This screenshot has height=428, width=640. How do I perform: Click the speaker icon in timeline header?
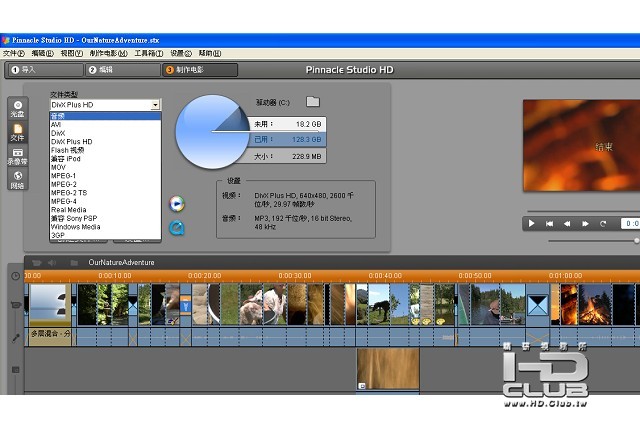[52, 263]
